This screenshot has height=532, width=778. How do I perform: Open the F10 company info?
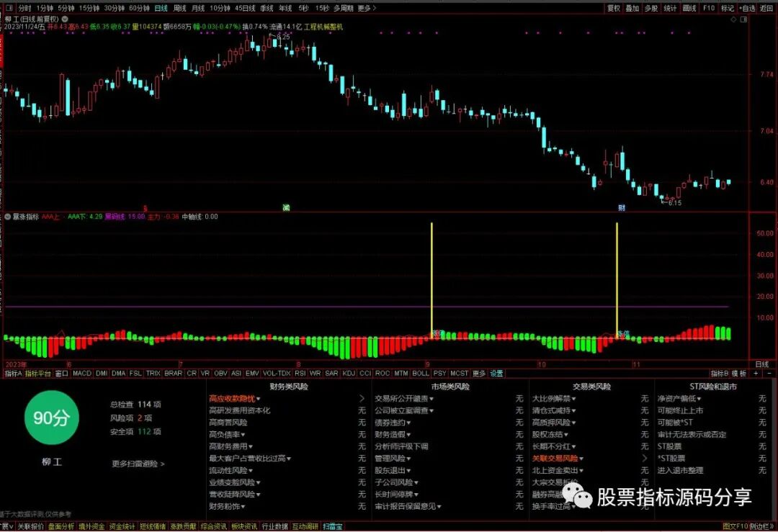pos(709,8)
